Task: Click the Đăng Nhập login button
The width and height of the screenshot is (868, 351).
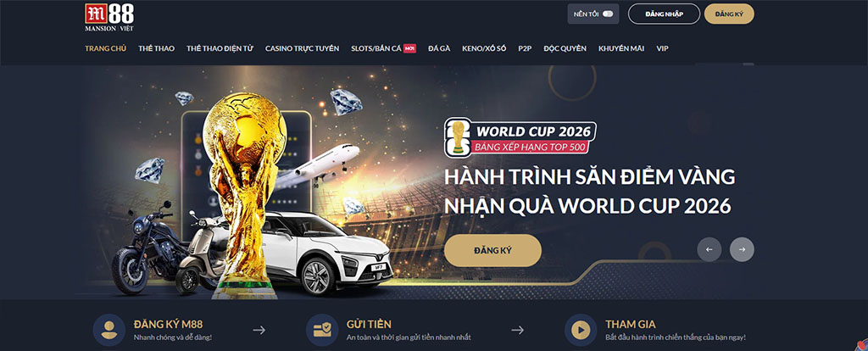Action: pyautogui.click(x=664, y=14)
